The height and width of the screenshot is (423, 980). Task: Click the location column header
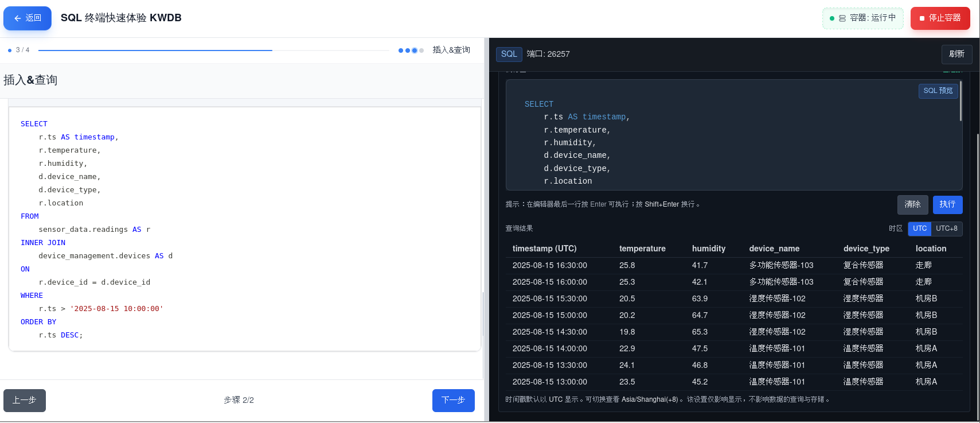pyautogui.click(x=931, y=249)
